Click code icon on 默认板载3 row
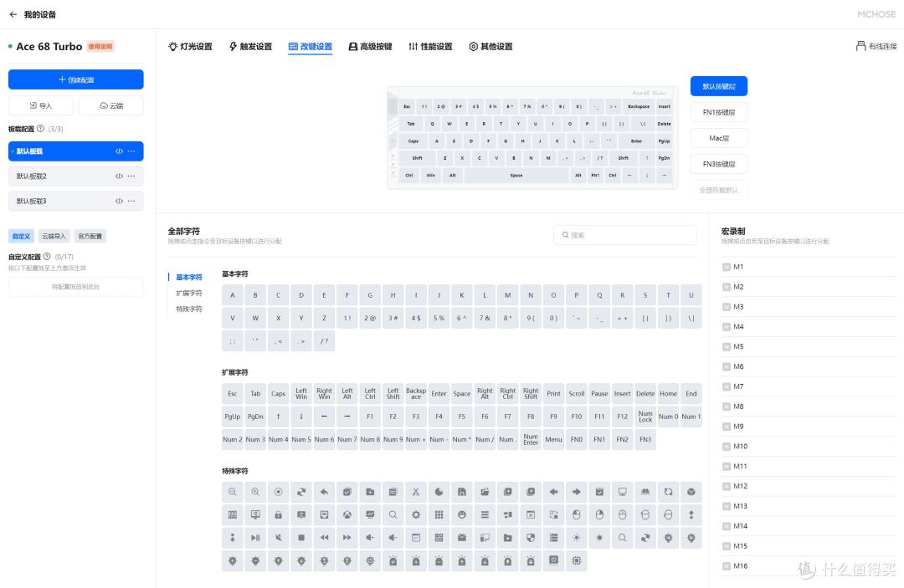 coord(119,201)
